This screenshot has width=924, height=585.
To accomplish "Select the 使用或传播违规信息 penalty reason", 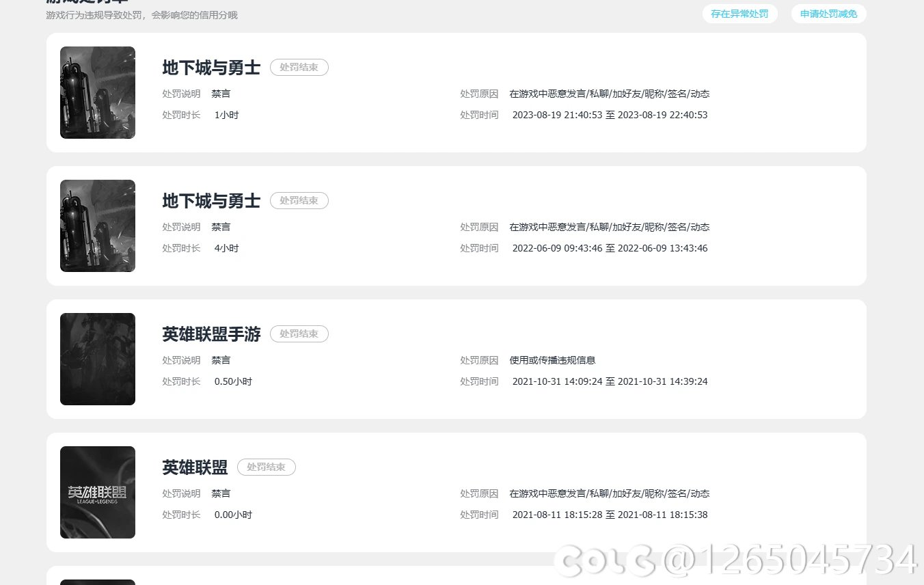I will pos(552,360).
